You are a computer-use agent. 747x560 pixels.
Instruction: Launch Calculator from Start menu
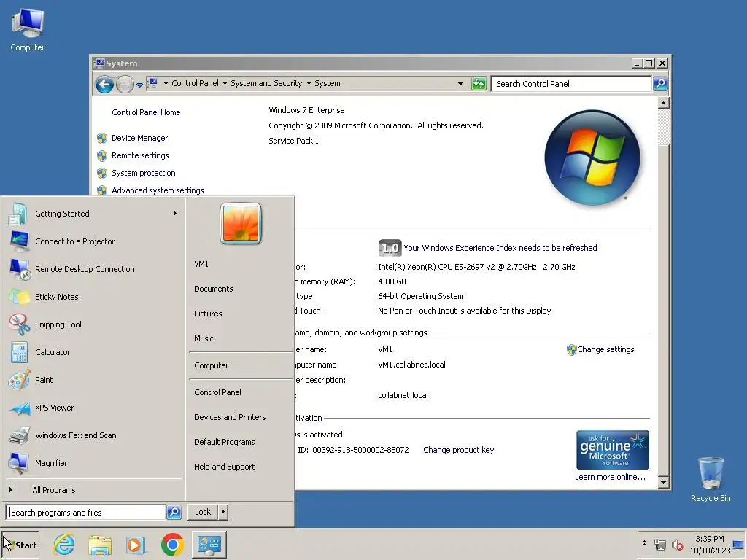coord(93,352)
